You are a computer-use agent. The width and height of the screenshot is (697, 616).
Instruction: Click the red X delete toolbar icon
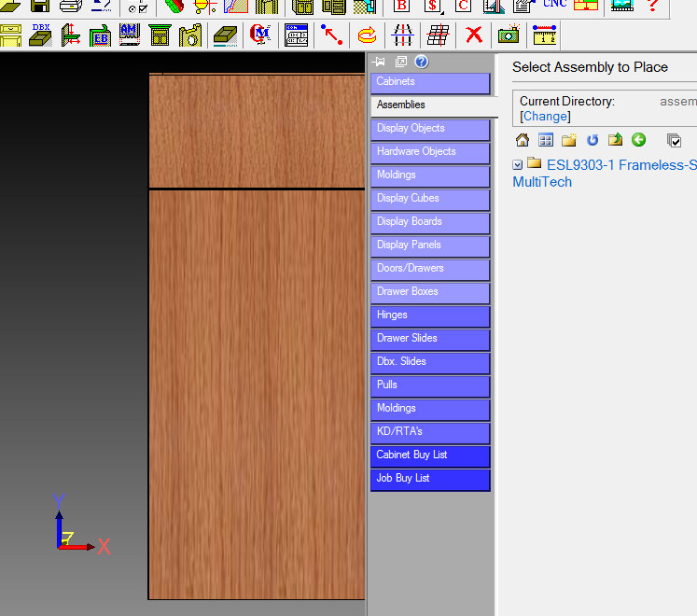[x=474, y=35]
